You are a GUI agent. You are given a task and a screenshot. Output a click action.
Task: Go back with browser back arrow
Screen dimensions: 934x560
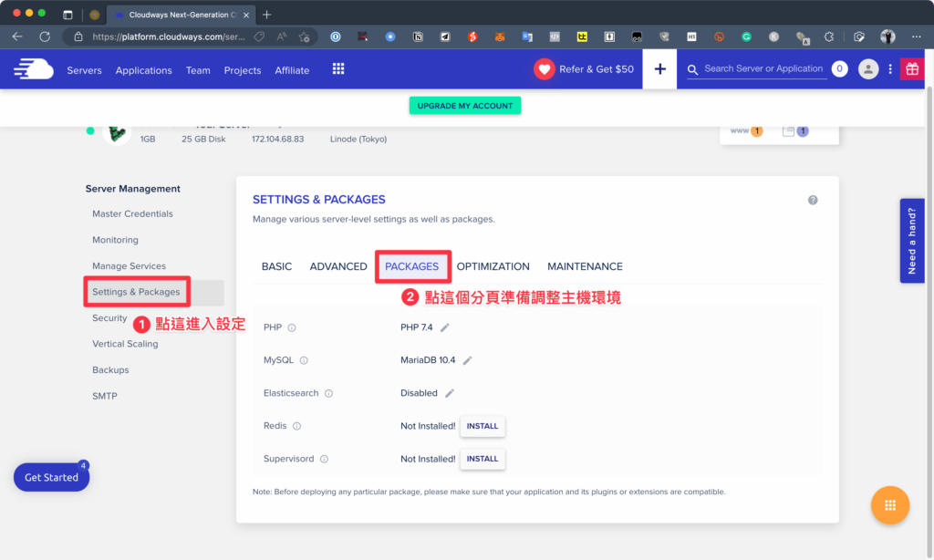pyautogui.click(x=17, y=36)
